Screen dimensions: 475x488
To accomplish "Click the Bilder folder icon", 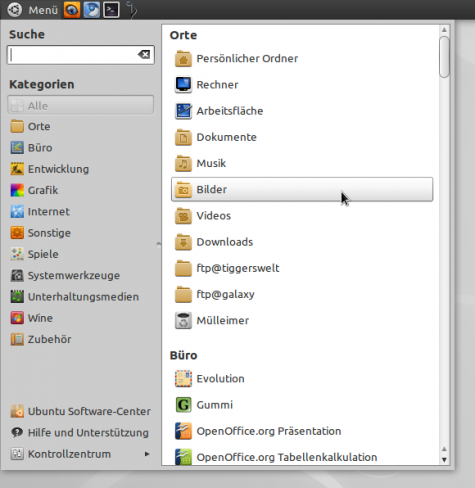I will click(x=183, y=190).
